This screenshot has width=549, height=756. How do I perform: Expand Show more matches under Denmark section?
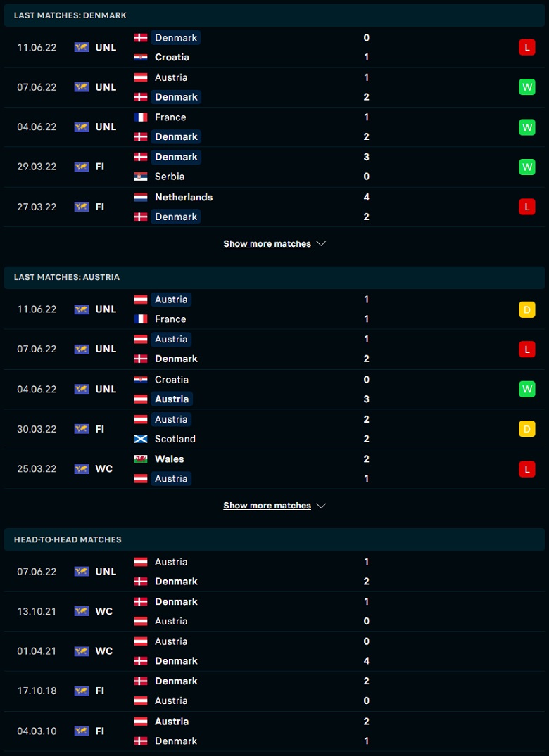click(x=267, y=244)
